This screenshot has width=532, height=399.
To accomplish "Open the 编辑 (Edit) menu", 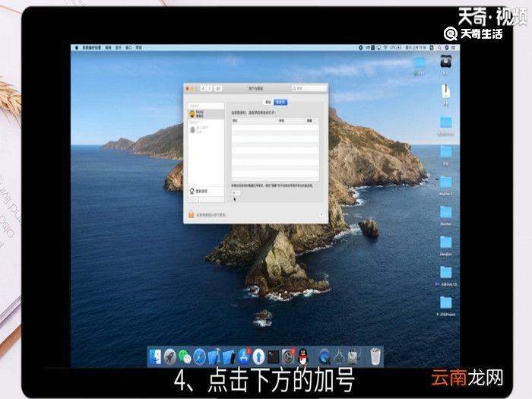I will click(108, 48).
